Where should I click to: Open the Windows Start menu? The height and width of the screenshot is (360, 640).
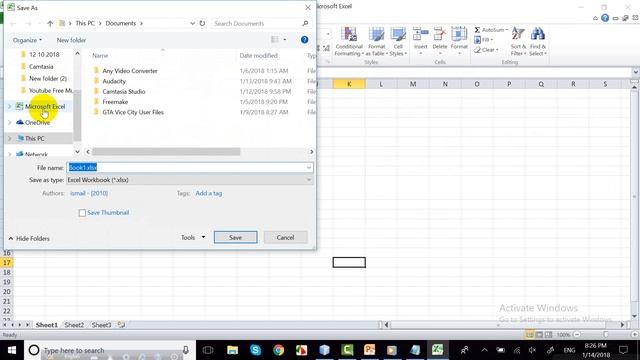[12, 350]
